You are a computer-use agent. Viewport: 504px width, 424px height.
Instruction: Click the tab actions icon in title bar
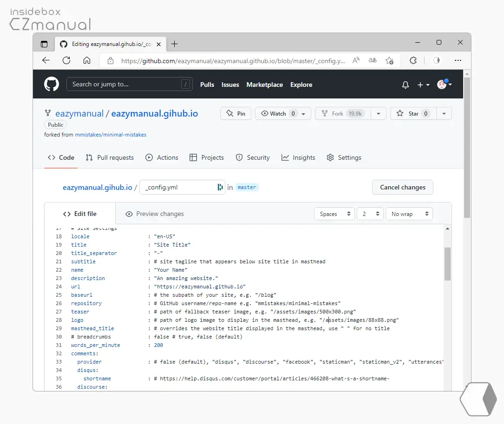click(x=44, y=44)
